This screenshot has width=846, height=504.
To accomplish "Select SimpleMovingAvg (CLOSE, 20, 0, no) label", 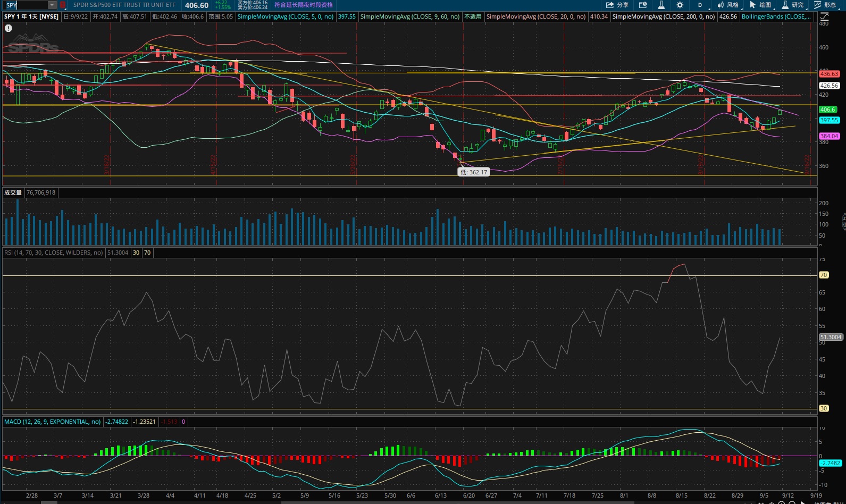I will pos(536,16).
